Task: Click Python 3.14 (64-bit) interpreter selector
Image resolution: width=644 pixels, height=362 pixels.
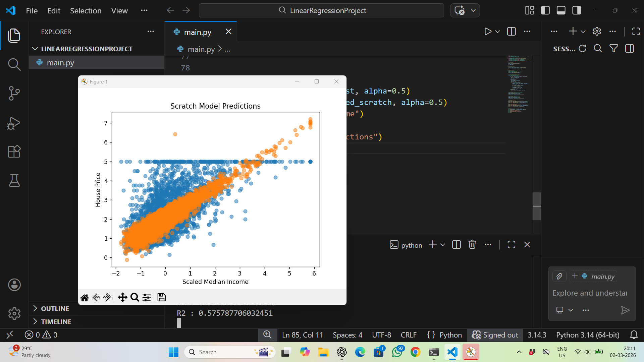Action: point(588,335)
